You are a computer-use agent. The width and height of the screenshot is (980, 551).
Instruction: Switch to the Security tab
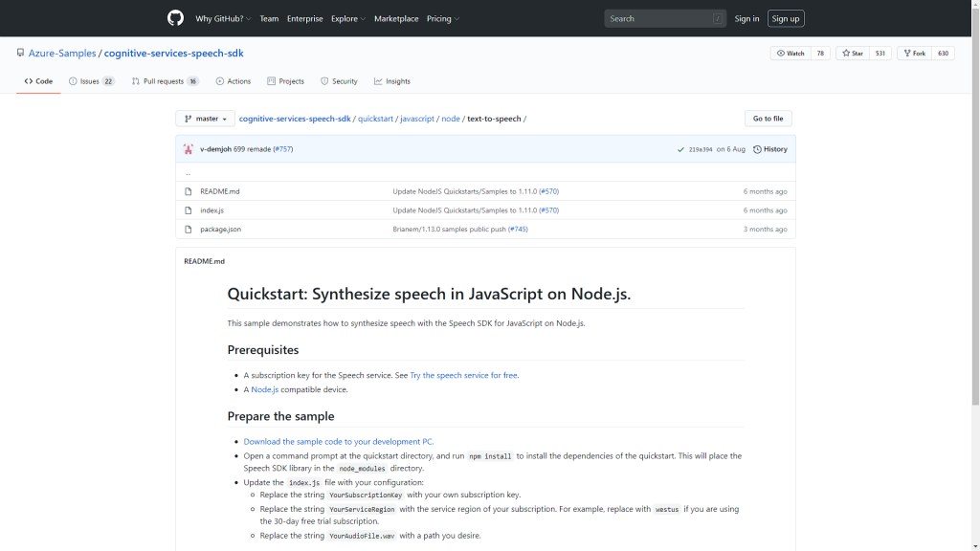[339, 81]
